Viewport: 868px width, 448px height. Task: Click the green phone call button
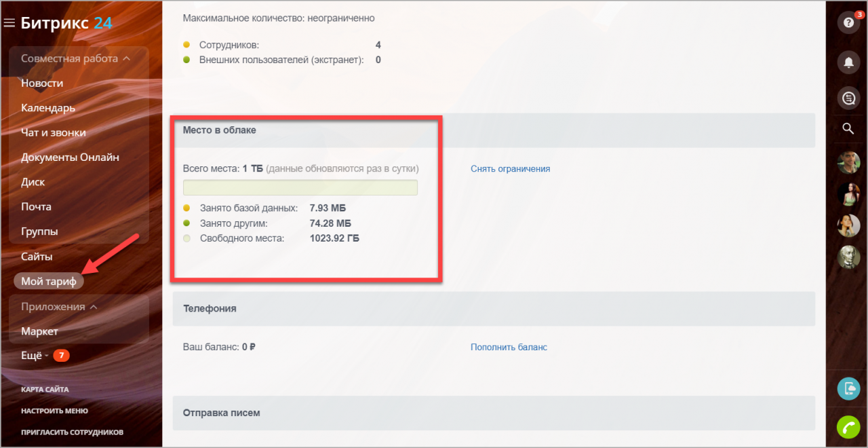tap(848, 427)
